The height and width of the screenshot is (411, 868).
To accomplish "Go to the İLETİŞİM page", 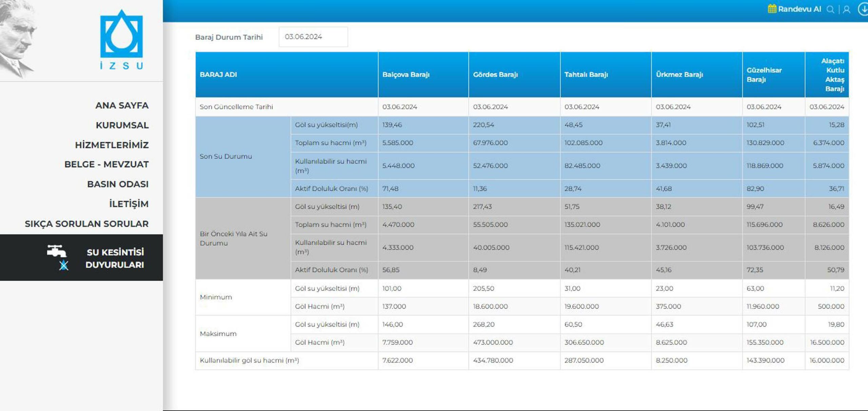I will [x=129, y=204].
